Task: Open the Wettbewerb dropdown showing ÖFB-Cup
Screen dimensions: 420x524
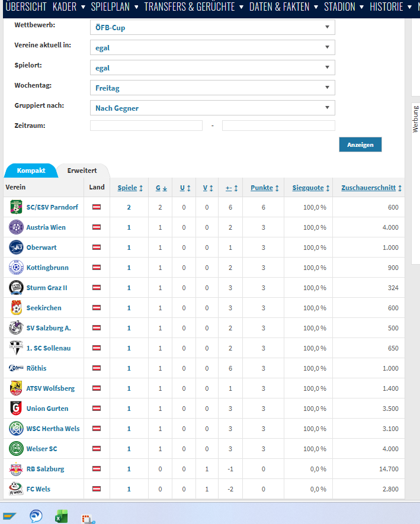Action: click(212, 27)
